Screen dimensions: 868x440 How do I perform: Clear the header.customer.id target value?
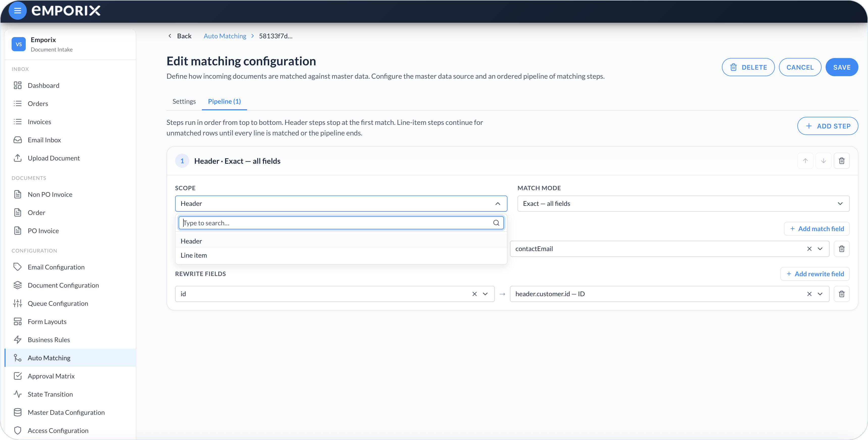809,294
